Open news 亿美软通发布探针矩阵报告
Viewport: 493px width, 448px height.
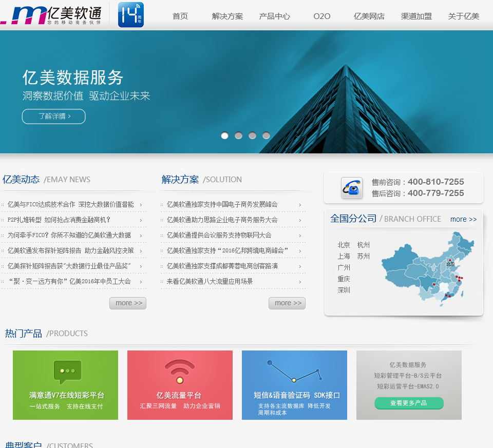[x=71, y=251]
